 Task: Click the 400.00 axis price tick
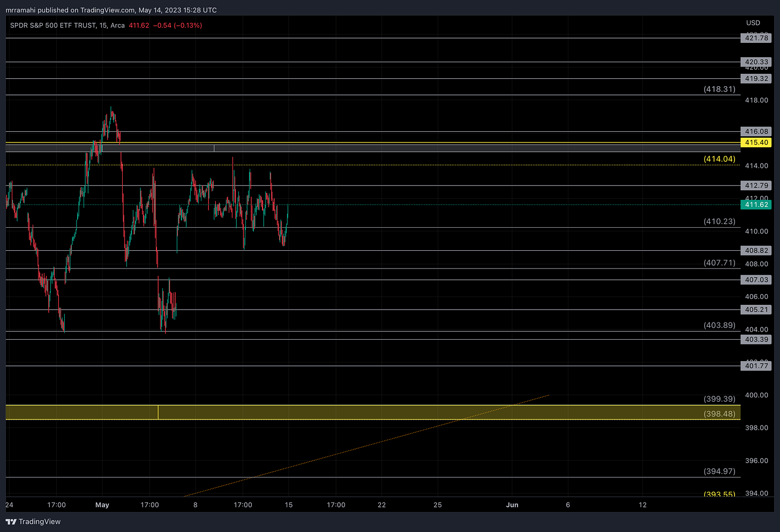pos(756,395)
